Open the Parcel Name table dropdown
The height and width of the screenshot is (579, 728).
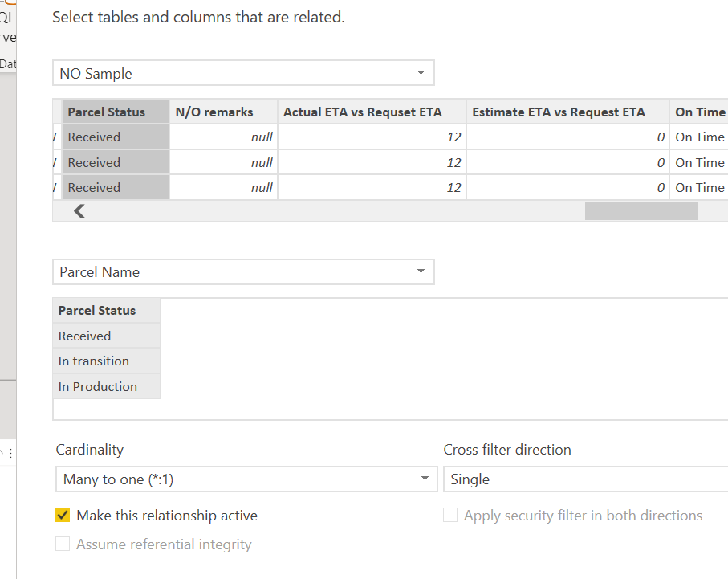(243, 272)
